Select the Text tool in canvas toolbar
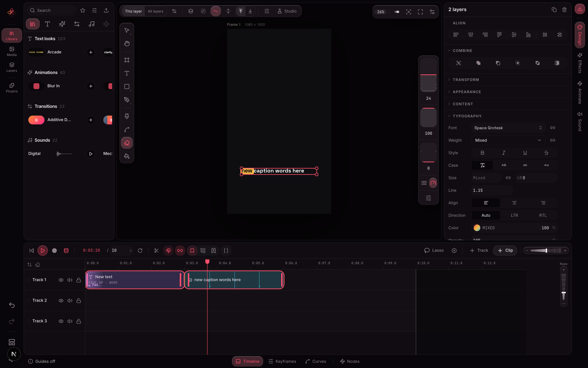This screenshot has height=368, width=588. pyautogui.click(x=127, y=73)
